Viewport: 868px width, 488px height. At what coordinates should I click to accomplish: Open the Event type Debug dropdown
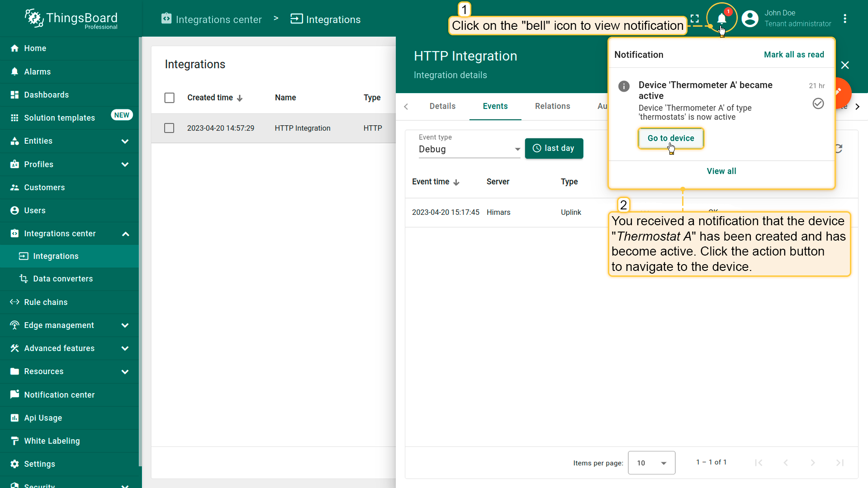[469, 149]
